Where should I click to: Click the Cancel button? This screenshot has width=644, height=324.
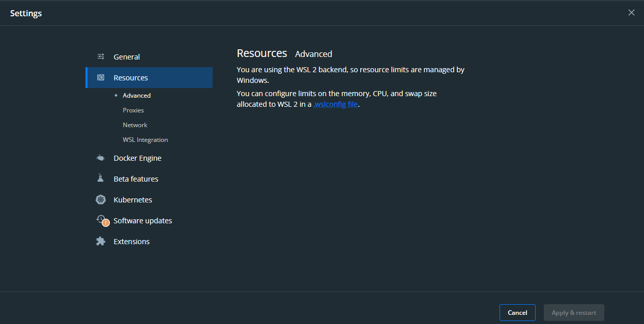pos(517,313)
